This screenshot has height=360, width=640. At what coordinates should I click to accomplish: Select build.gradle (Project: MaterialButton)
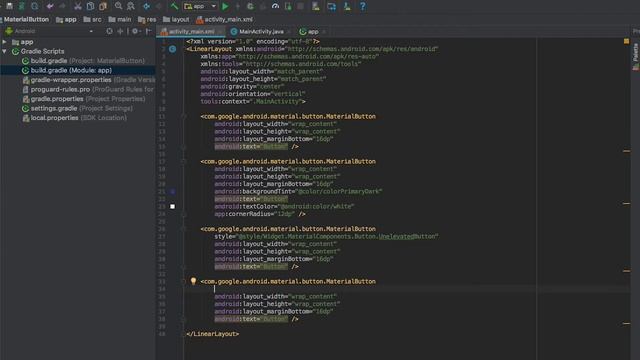(x=83, y=61)
